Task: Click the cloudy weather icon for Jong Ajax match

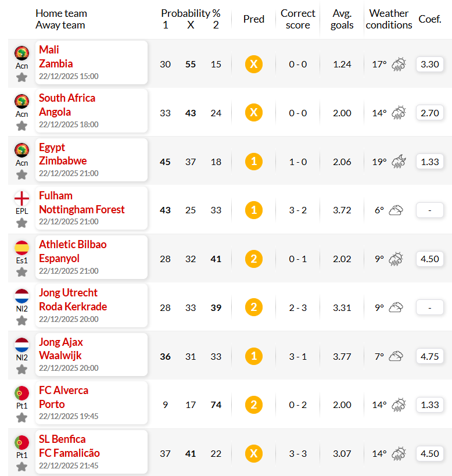Action: 396,356
